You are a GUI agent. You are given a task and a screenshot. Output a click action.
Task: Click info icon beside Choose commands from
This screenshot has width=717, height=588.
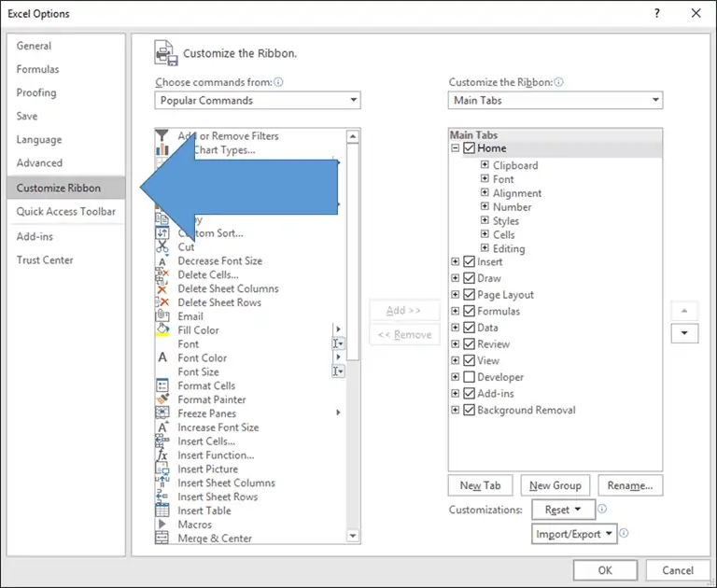[278, 82]
